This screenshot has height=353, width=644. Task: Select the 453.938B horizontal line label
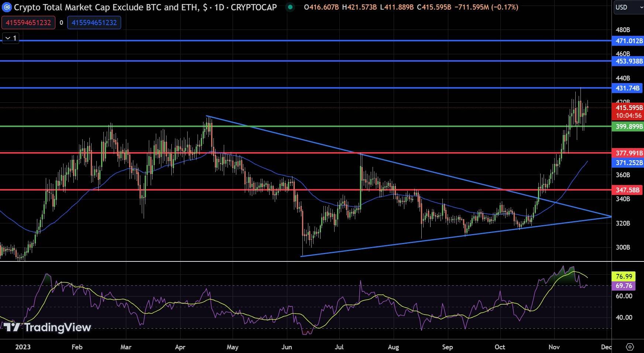[629, 61]
